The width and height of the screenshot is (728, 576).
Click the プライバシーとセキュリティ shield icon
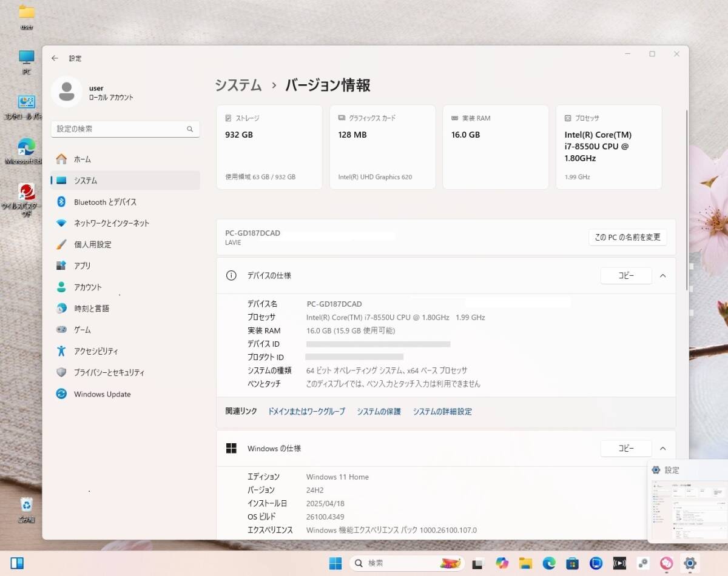pyautogui.click(x=61, y=372)
